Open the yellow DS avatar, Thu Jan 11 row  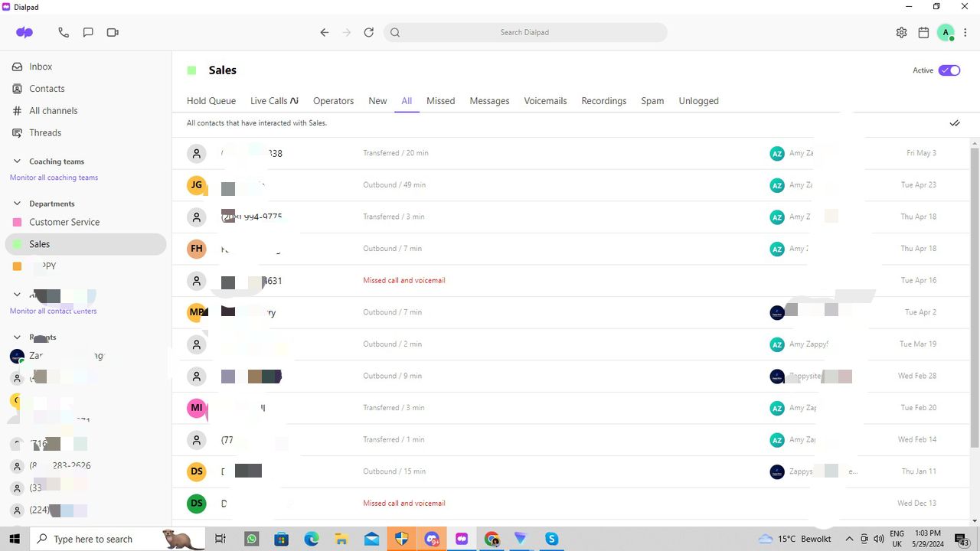197,471
